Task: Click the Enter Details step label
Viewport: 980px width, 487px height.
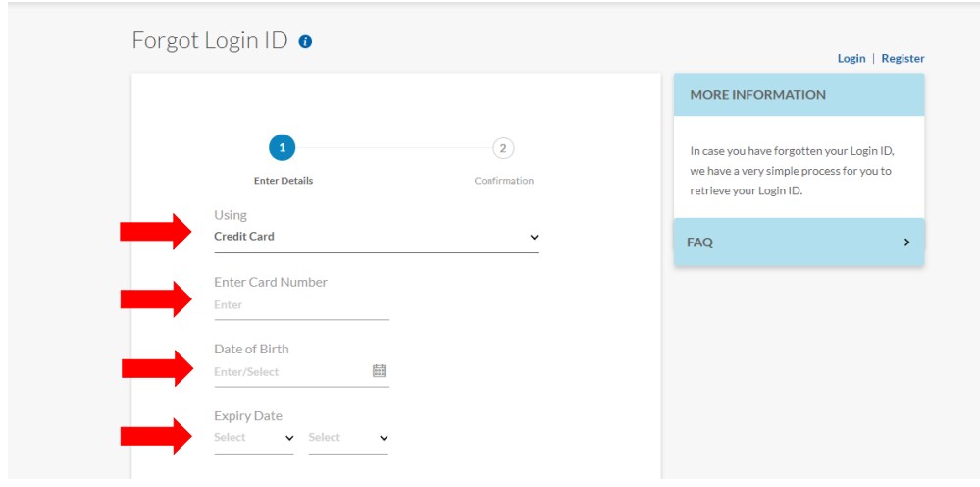Action: (284, 181)
